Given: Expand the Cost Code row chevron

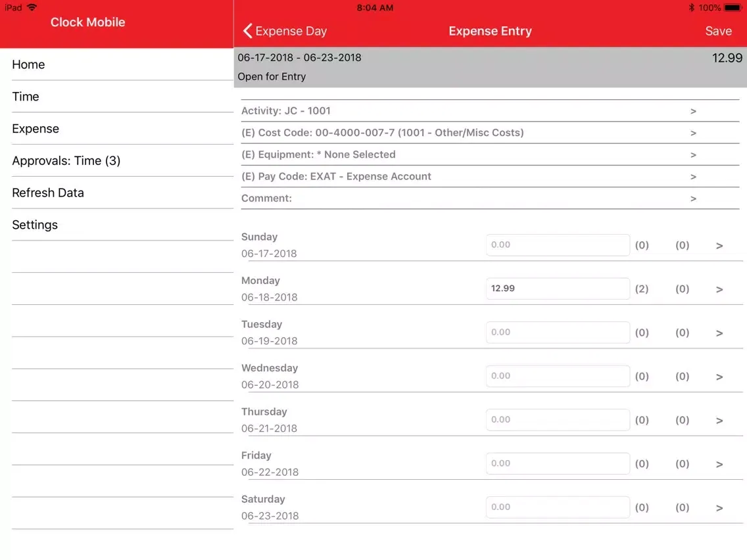Looking at the screenshot, I should pyautogui.click(x=693, y=133).
